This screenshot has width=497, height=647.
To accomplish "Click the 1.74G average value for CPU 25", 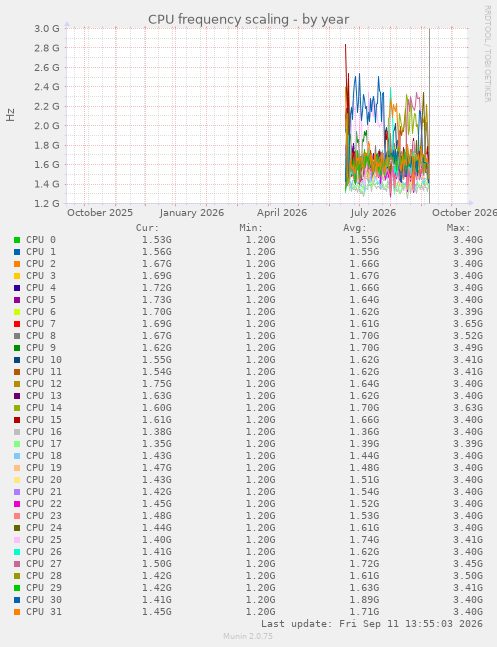I will (364, 540).
